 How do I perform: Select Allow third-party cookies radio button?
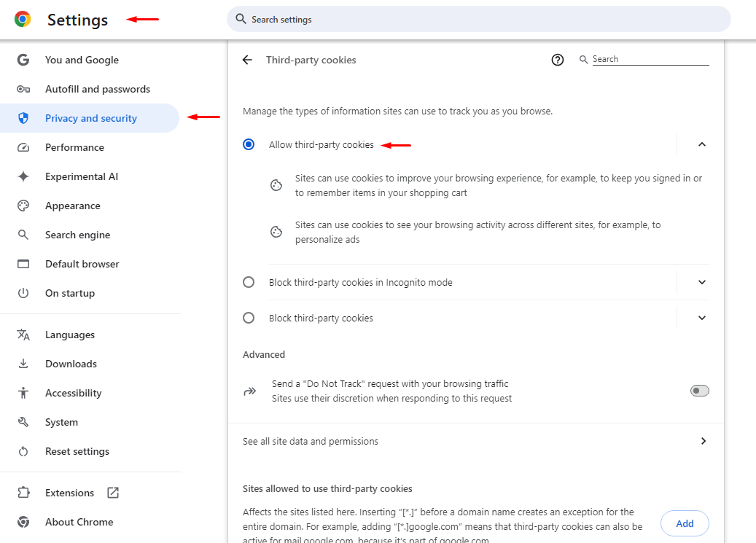249,144
